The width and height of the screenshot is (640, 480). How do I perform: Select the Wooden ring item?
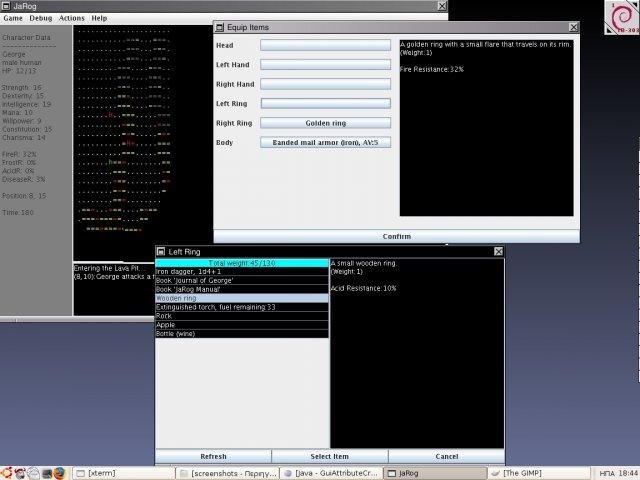242,298
